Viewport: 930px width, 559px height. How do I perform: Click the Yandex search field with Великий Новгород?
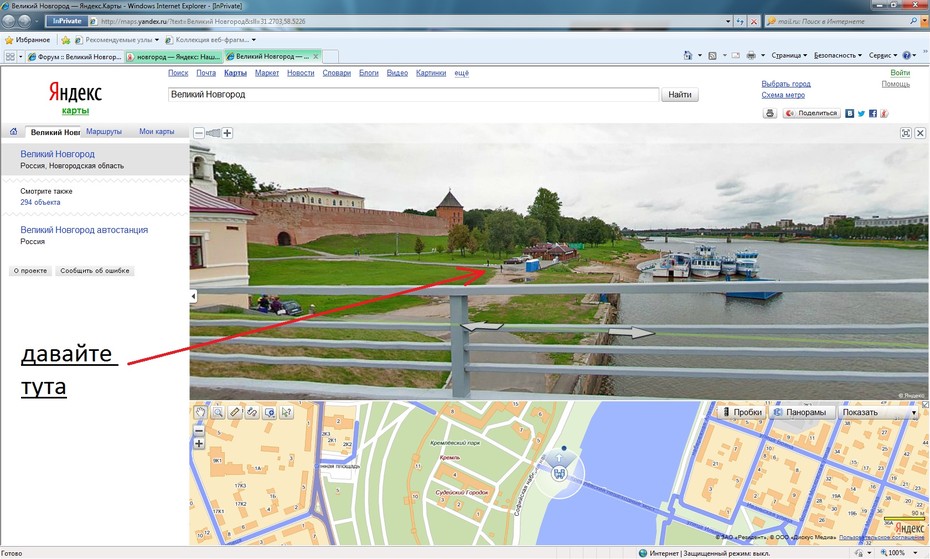(x=413, y=94)
